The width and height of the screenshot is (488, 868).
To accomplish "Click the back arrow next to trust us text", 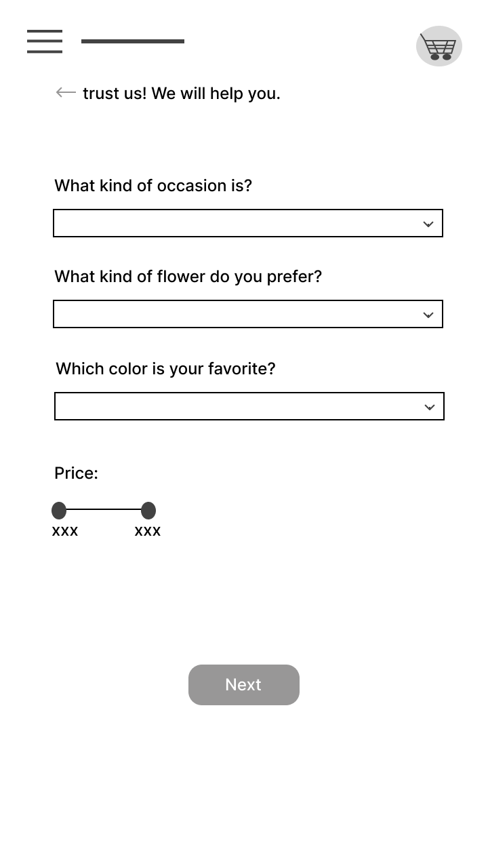I will tap(64, 93).
